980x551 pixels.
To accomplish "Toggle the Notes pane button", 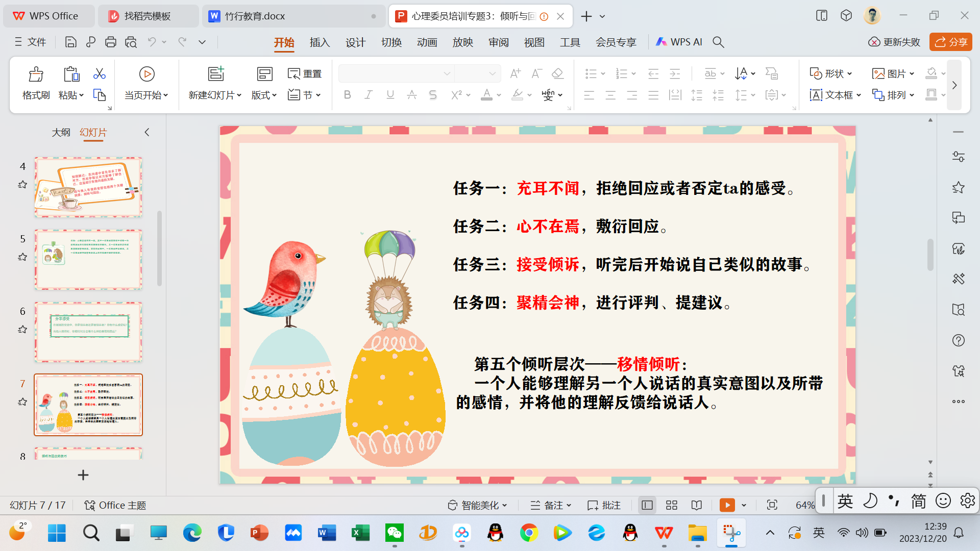I will point(550,505).
